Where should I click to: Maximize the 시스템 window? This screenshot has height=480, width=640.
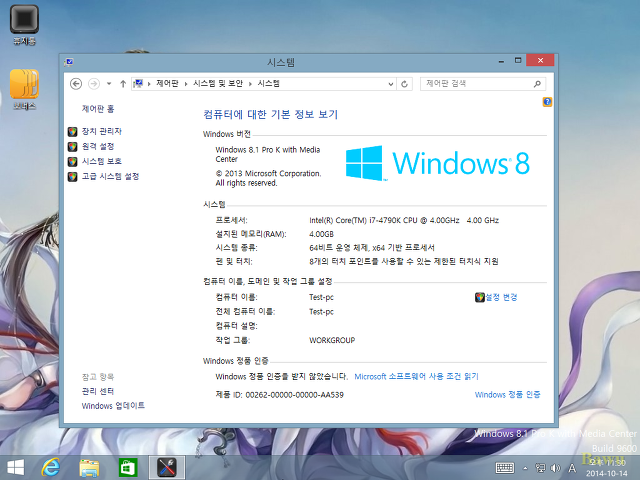click(518, 60)
